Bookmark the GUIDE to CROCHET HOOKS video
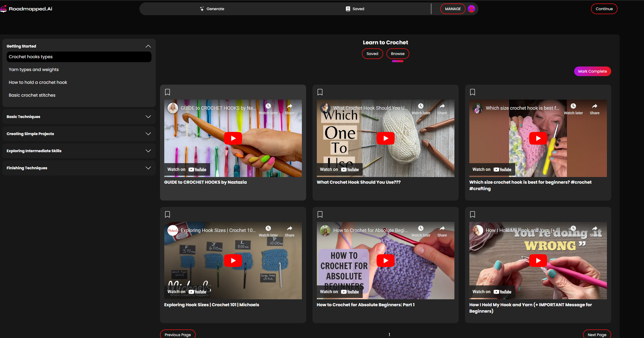644x338 pixels. tap(167, 92)
